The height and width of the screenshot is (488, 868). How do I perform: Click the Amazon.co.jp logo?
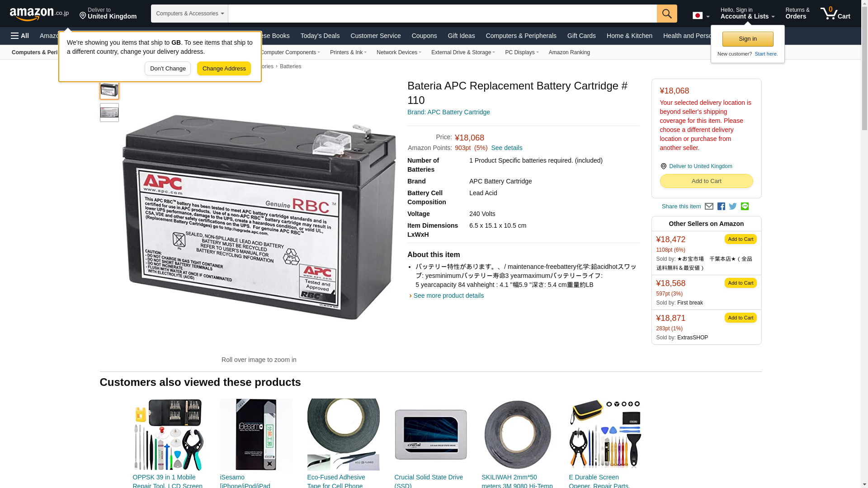pyautogui.click(x=39, y=14)
